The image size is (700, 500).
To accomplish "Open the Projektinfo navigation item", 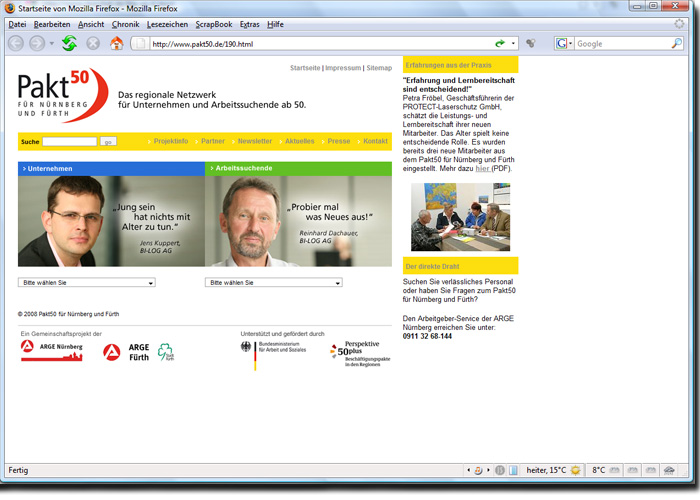I will [171, 141].
